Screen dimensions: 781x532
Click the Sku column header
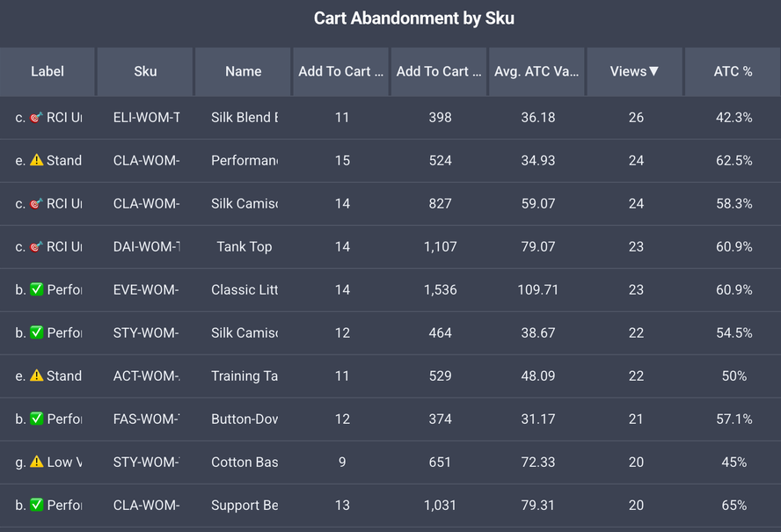tap(145, 72)
